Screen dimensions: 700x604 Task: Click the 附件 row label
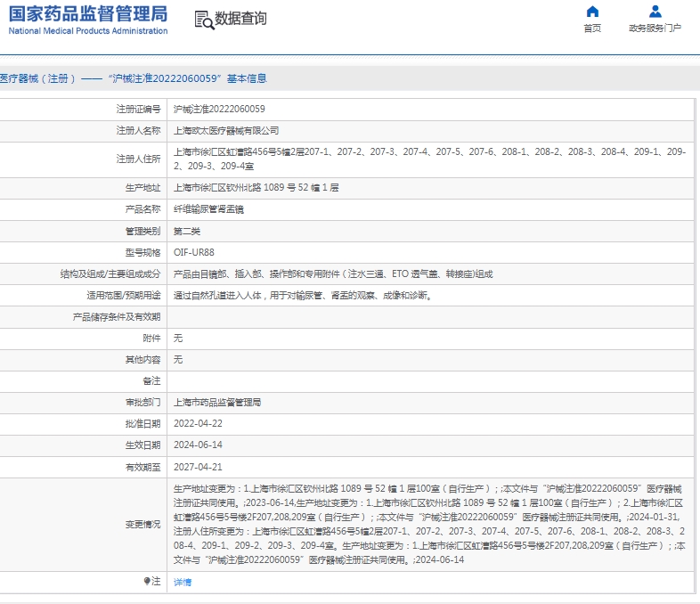[x=151, y=339]
